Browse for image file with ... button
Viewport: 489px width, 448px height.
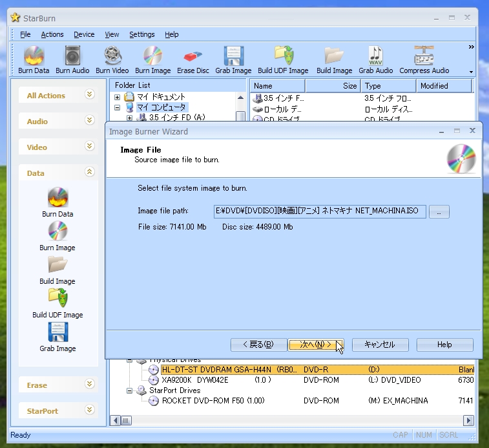(439, 211)
